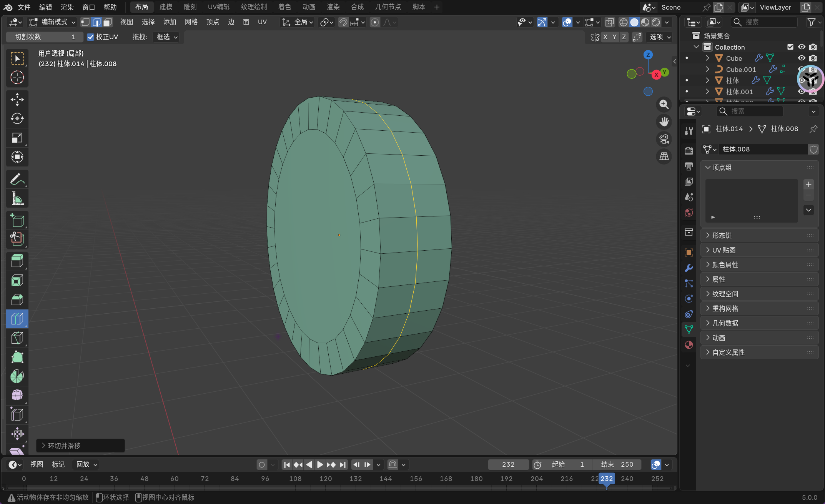Pick the Spin tool
This screenshot has width=825, height=504.
[x=17, y=376]
